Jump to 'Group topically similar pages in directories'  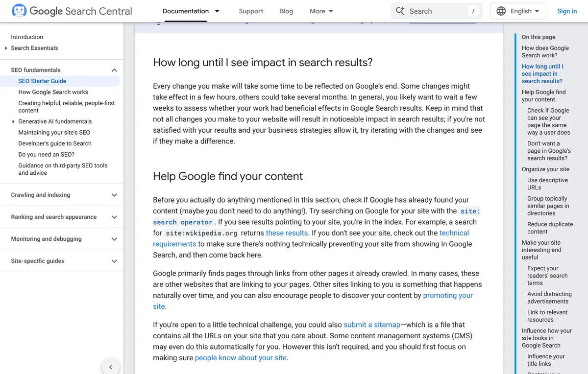coord(548,206)
